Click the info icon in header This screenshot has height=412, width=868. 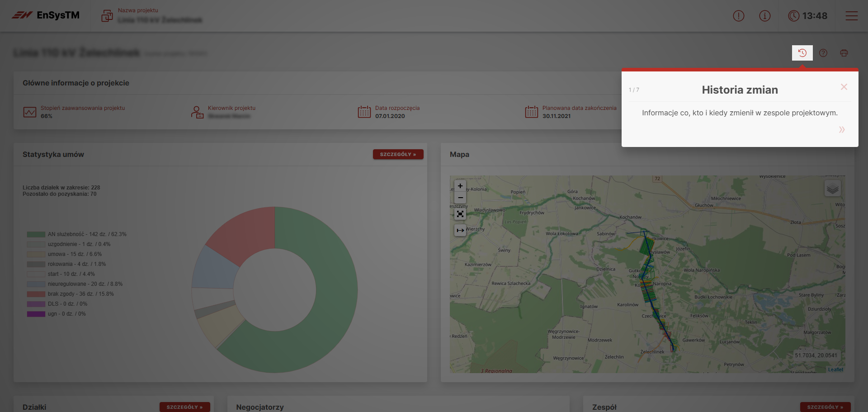[764, 16]
